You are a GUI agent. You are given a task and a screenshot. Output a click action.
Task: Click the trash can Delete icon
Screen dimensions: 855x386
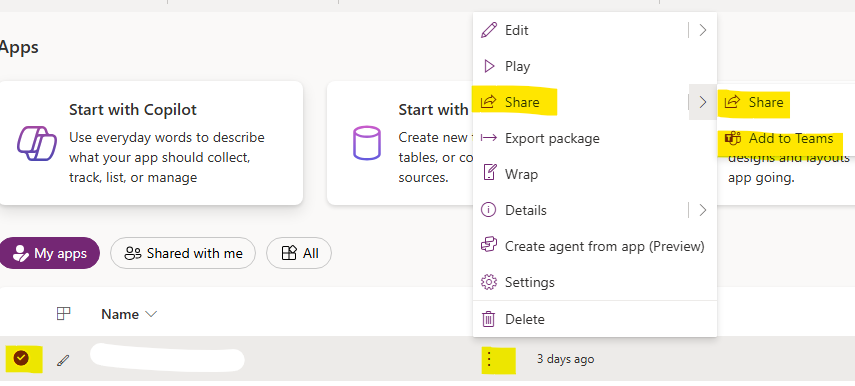(x=489, y=319)
